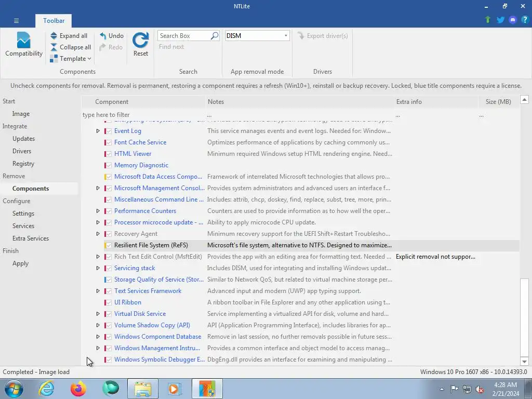The height and width of the screenshot is (399, 532).
Task: Click the Redo arrow icon
Action: coord(103,47)
